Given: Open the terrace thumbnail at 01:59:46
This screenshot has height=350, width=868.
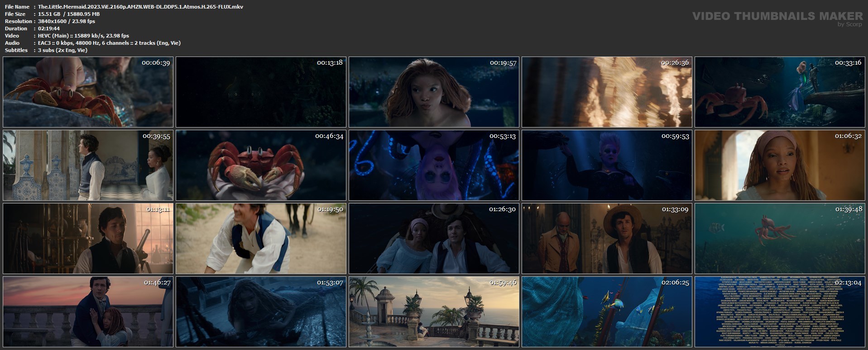Looking at the screenshot, I should pos(434,312).
